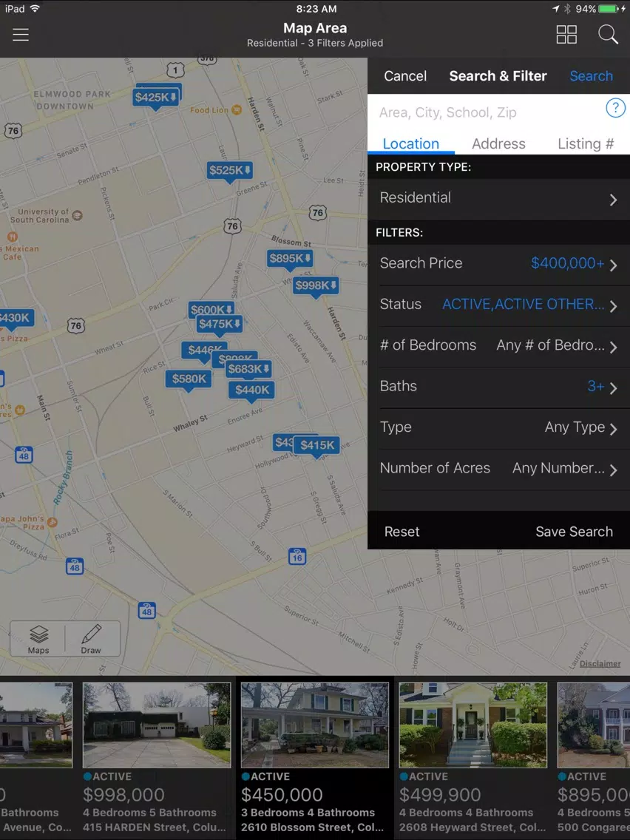Open the map Disclaimer link
Screen dimensions: 630x840
[600, 664]
